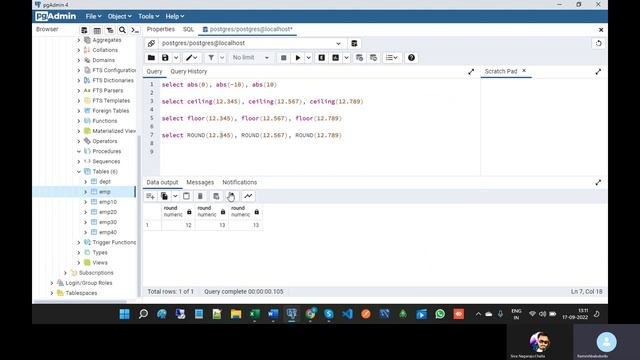
Task: Execute the query with play button
Action: click(298, 58)
